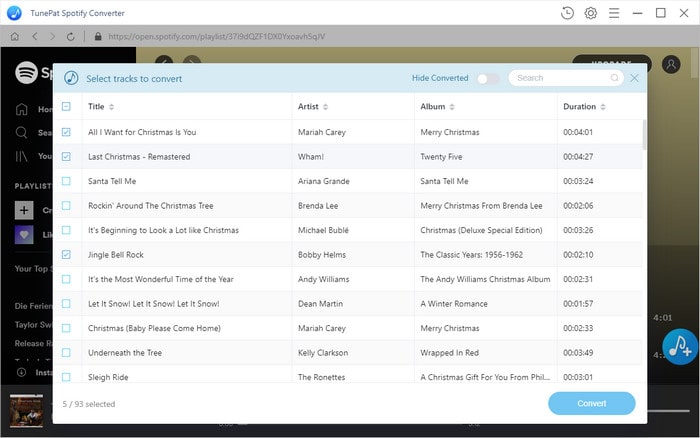Image resolution: width=700 pixels, height=438 pixels.
Task: Click the Spotify logo in sidebar
Action: click(26, 72)
